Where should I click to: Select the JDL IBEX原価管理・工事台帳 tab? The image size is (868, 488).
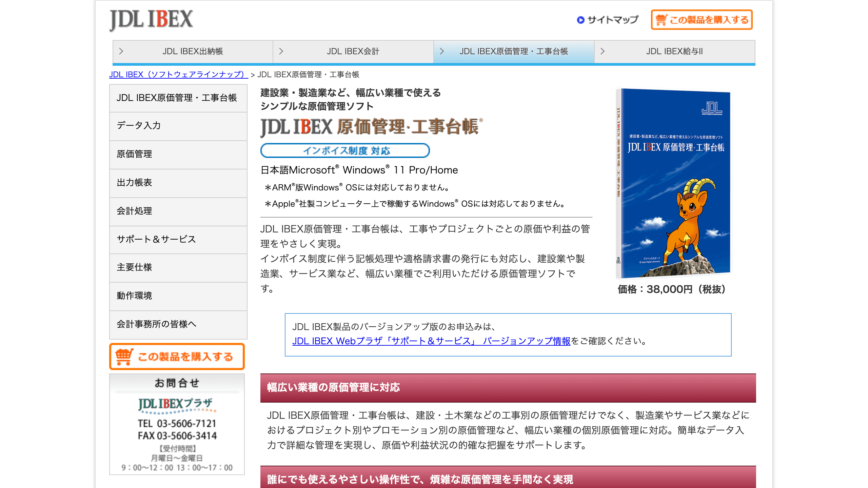514,51
